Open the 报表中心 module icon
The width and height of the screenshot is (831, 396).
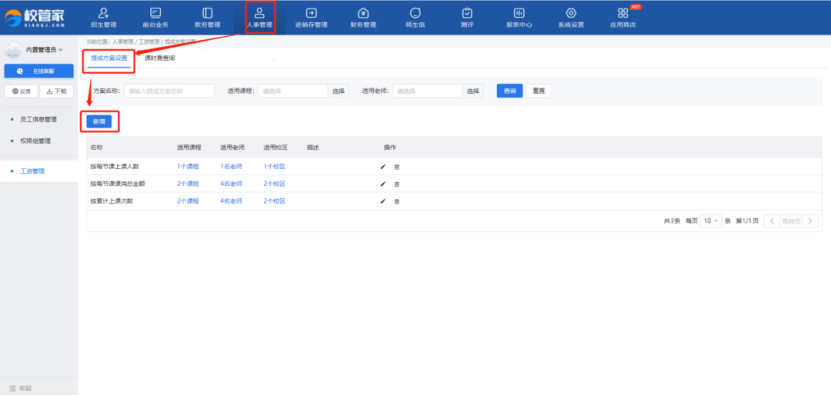[519, 13]
